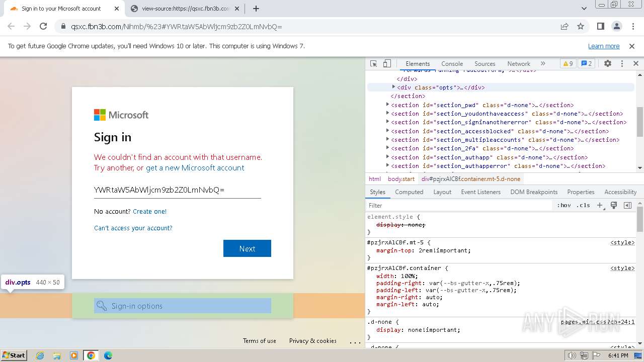
Task: Click the address bar URL
Action: [x=177, y=27]
